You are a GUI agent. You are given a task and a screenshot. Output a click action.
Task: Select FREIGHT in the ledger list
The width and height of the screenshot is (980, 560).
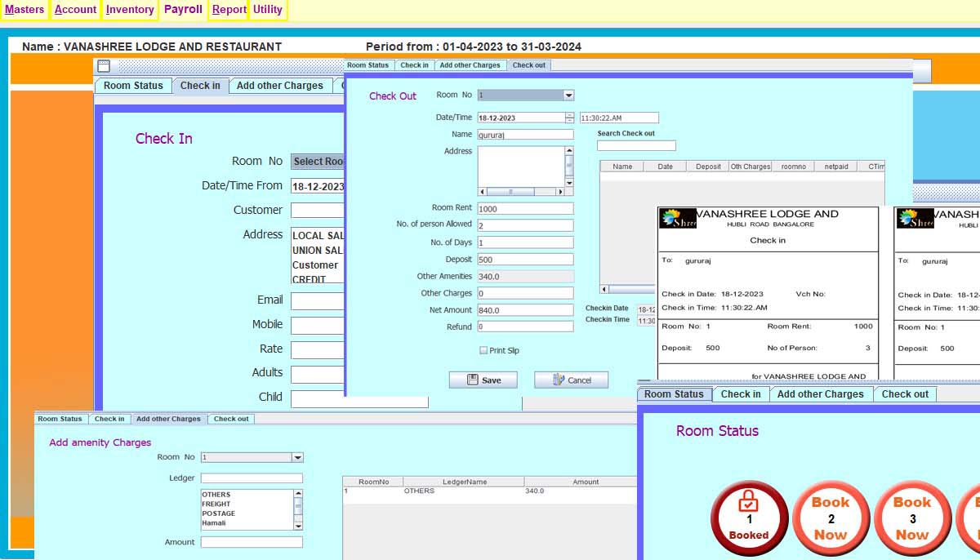tap(216, 504)
